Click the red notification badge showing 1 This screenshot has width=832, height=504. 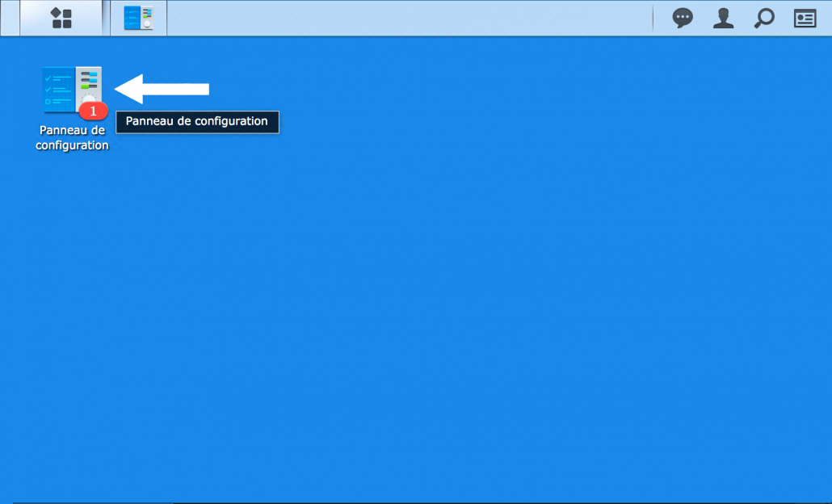pyautogui.click(x=94, y=111)
